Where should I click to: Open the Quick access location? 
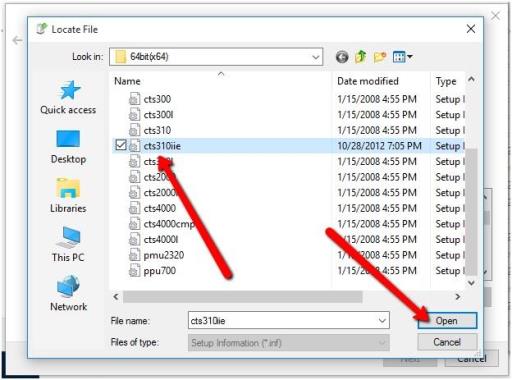68,97
